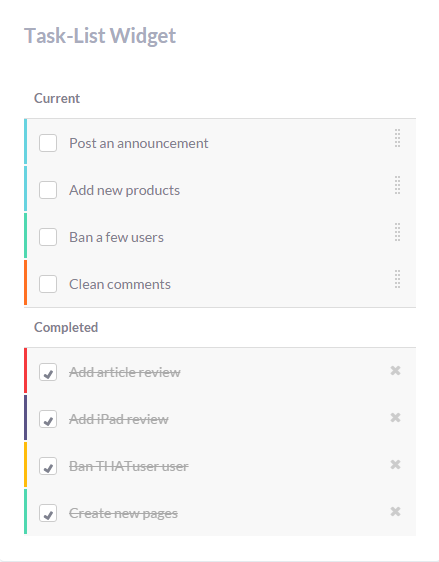Untick the Ban THATuser user checkbox
The width and height of the screenshot is (439, 562).
[x=48, y=466]
